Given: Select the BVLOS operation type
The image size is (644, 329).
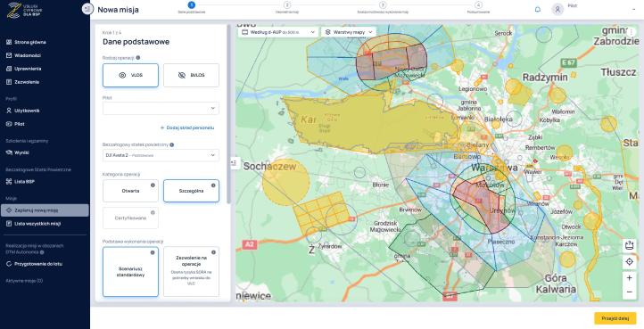Looking at the screenshot, I should (192, 75).
